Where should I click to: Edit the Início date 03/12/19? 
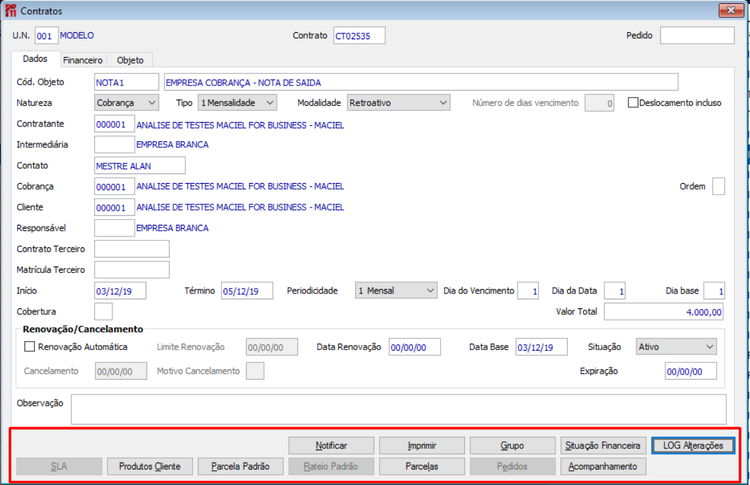point(120,291)
